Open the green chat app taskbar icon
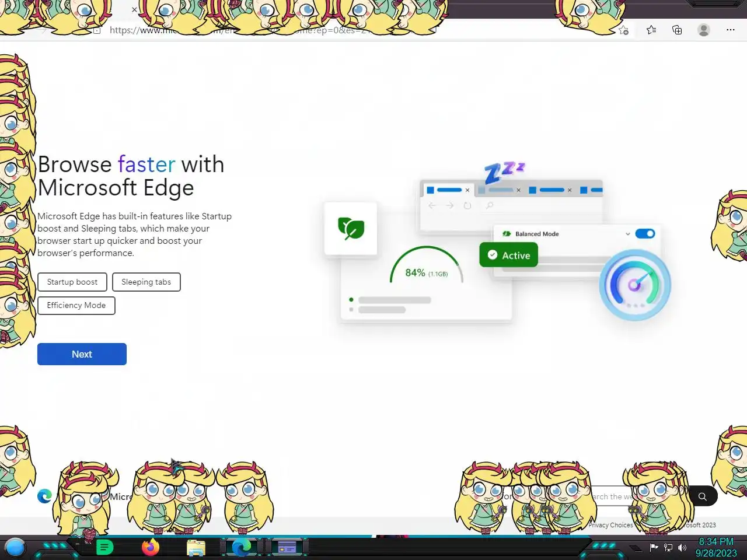Screen dimensions: 747x560 point(104,548)
